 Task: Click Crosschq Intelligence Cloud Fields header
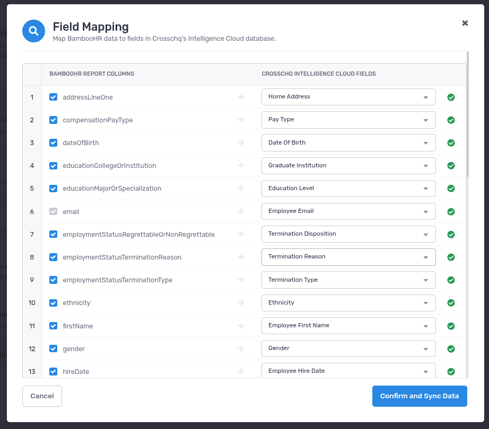coord(318,74)
